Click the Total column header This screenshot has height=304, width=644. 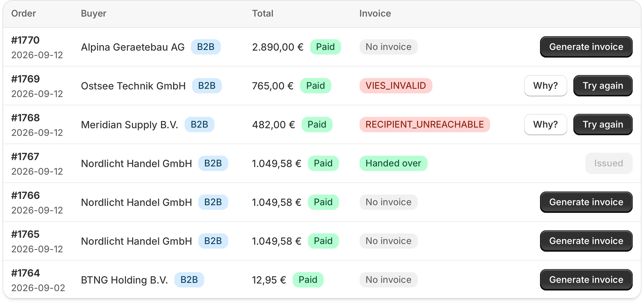[263, 13]
